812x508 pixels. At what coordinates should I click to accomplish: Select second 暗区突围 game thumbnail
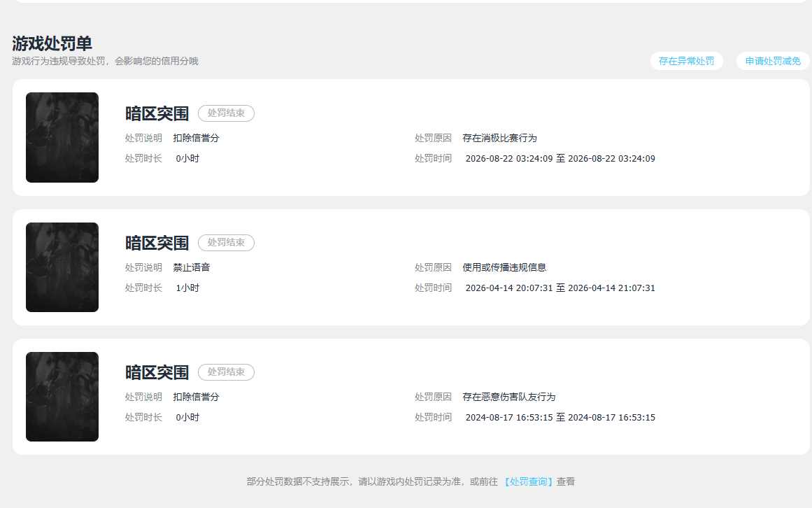62,267
